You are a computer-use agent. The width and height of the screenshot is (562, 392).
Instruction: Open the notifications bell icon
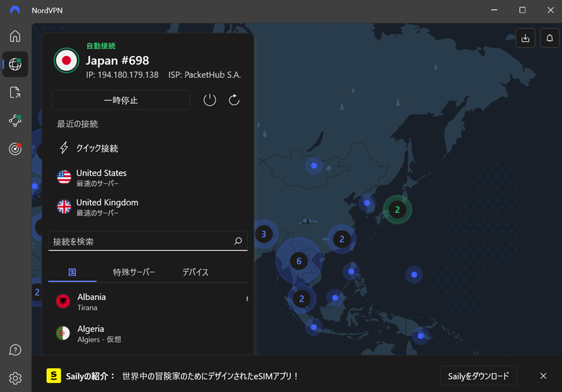pos(549,38)
